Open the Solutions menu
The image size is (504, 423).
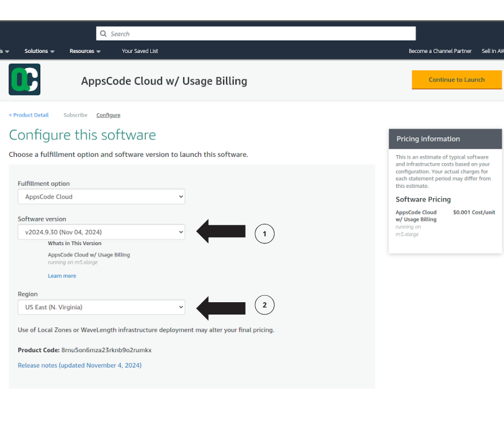tap(39, 51)
